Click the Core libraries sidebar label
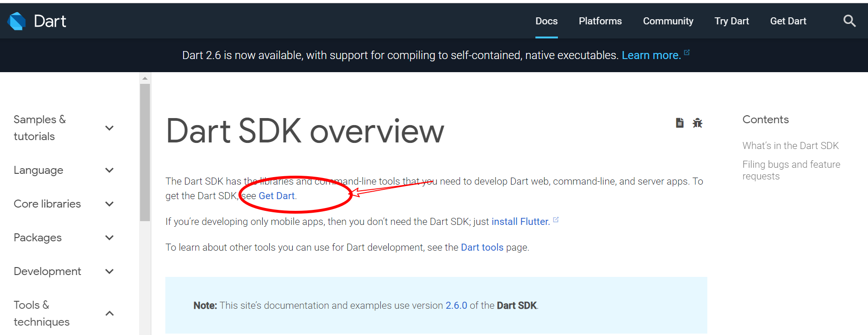This screenshot has height=335, width=868. [x=47, y=204]
